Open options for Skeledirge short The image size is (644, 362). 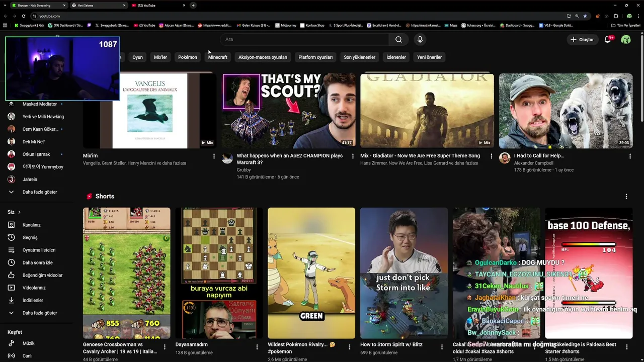tap(627, 347)
